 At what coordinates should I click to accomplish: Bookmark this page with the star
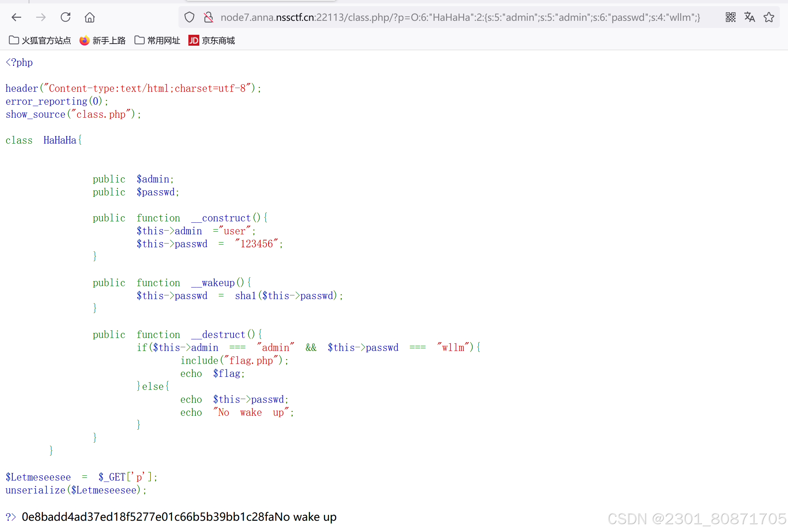769,17
